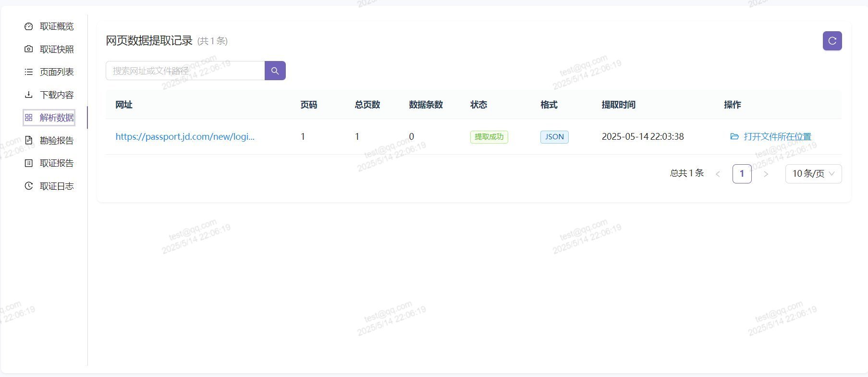
Task: Click the folder icon beside 打开文件所在位置
Action: [734, 136]
